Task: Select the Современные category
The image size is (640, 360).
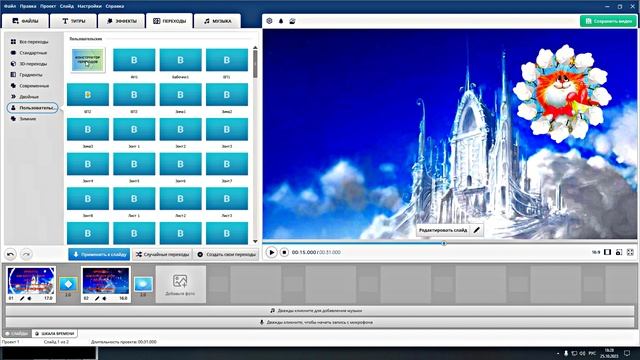Action: coord(30,86)
